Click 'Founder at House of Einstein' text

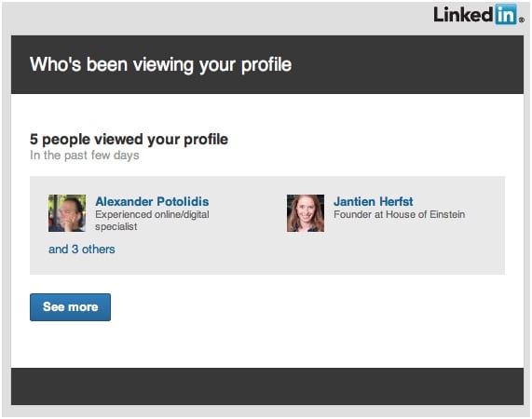(400, 214)
